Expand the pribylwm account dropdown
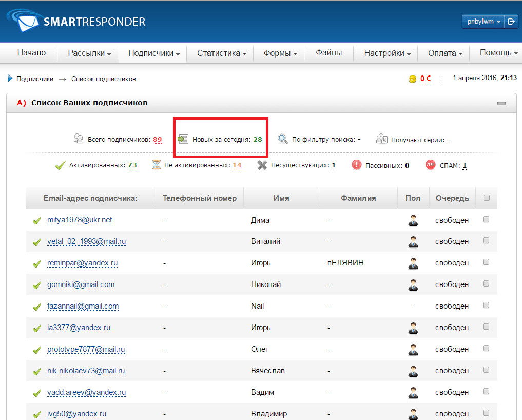The width and height of the screenshot is (522, 420). [x=481, y=21]
